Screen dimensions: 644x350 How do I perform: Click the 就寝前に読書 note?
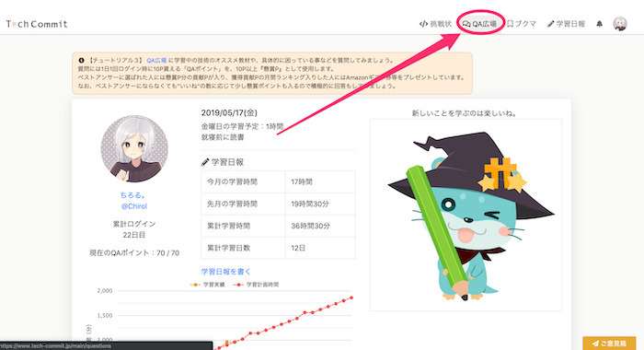223,137
